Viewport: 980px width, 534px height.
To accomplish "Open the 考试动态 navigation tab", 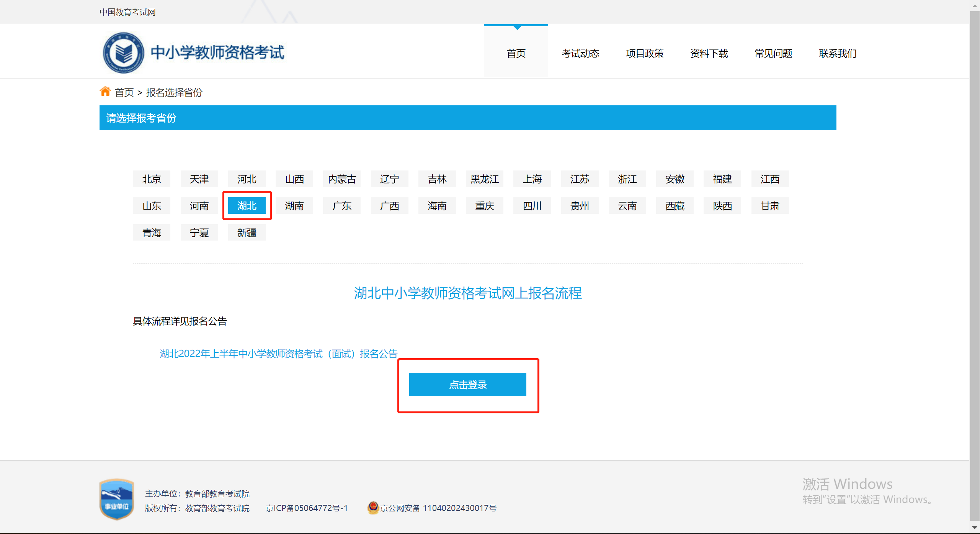I will coord(580,53).
